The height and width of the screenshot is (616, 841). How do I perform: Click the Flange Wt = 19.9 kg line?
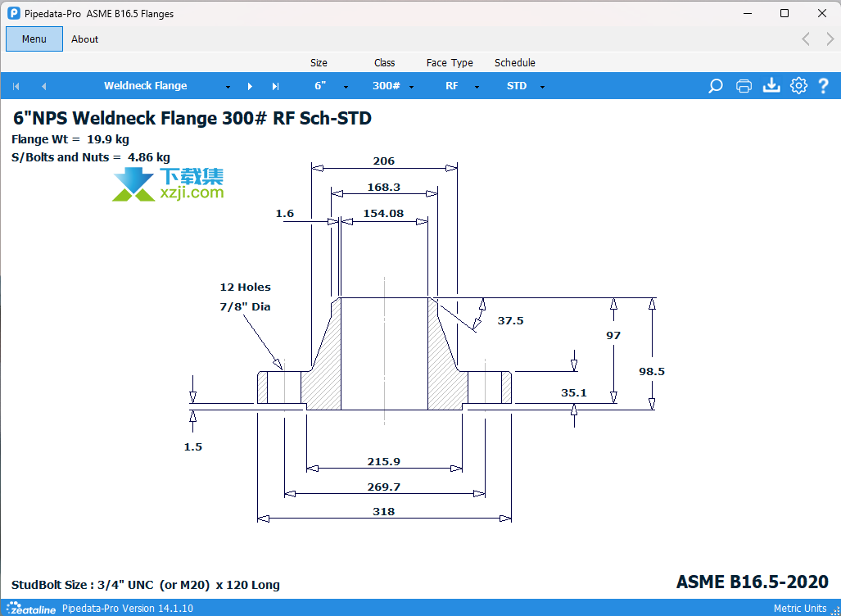[x=70, y=139]
